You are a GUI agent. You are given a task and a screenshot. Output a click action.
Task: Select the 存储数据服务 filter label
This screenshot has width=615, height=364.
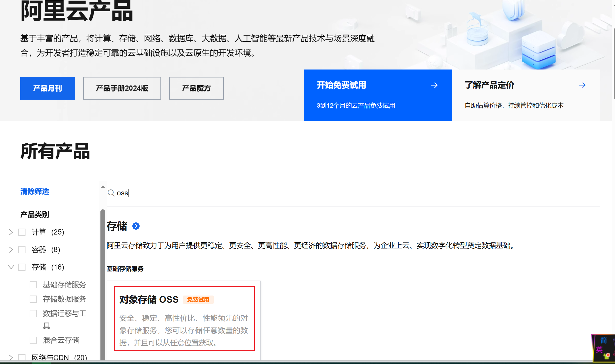pyautogui.click(x=65, y=299)
